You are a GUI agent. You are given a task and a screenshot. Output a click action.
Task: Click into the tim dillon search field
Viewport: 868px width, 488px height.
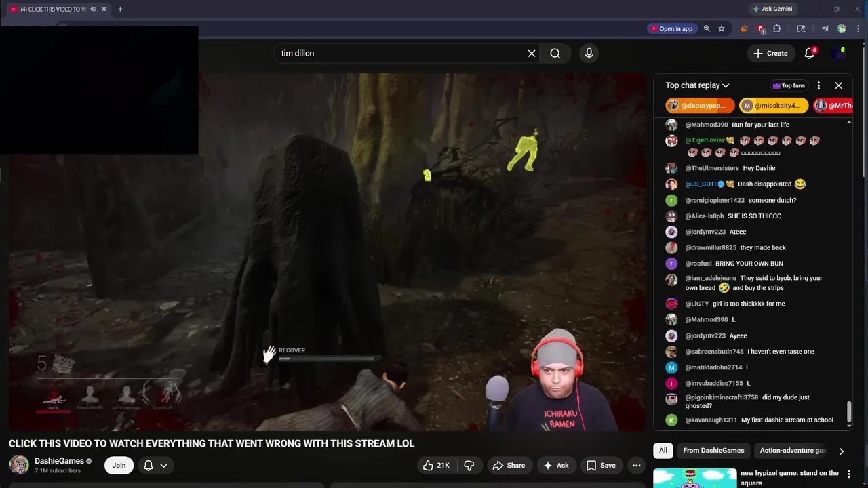[400, 53]
